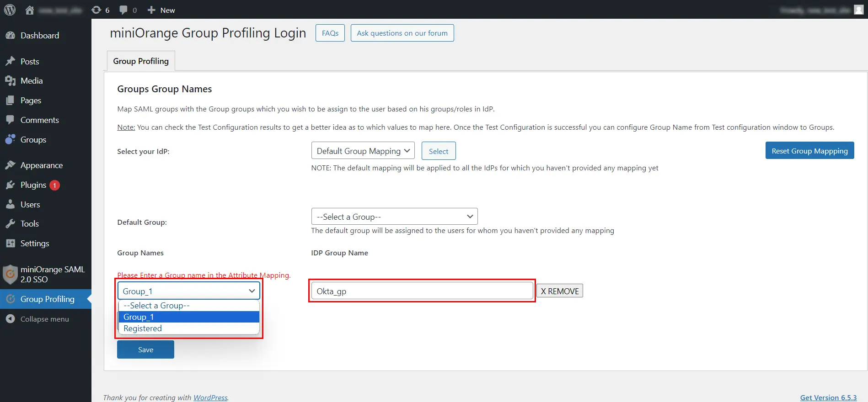Click the Settings sliders icon
This screenshot has height=402, width=868.
(10, 243)
